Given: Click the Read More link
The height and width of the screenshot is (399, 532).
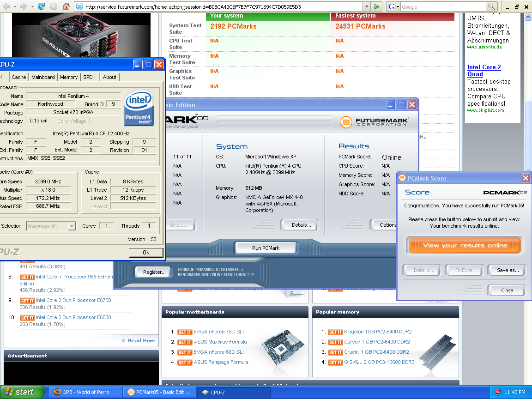Looking at the screenshot, I should 141,340.
